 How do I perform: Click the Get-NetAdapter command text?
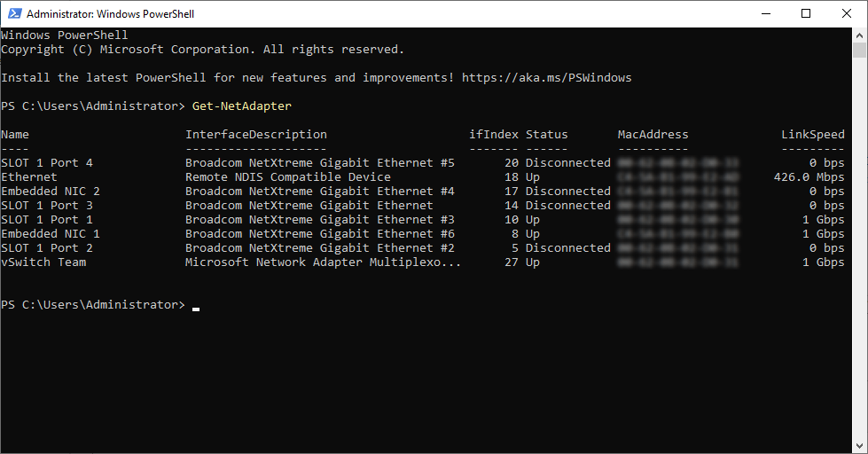tap(241, 106)
